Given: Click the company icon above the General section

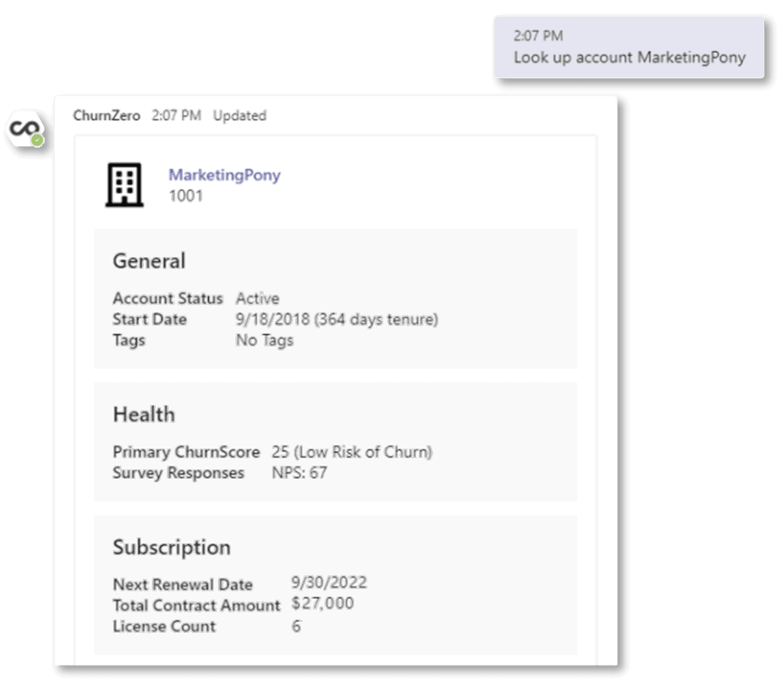Looking at the screenshot, I should [x=124, y=184].
